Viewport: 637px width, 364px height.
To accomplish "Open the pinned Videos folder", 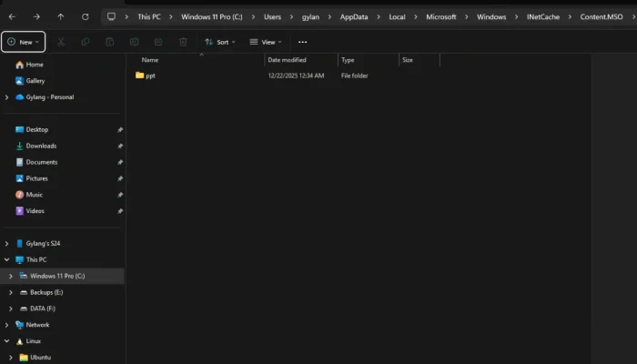I will point(30,211).
